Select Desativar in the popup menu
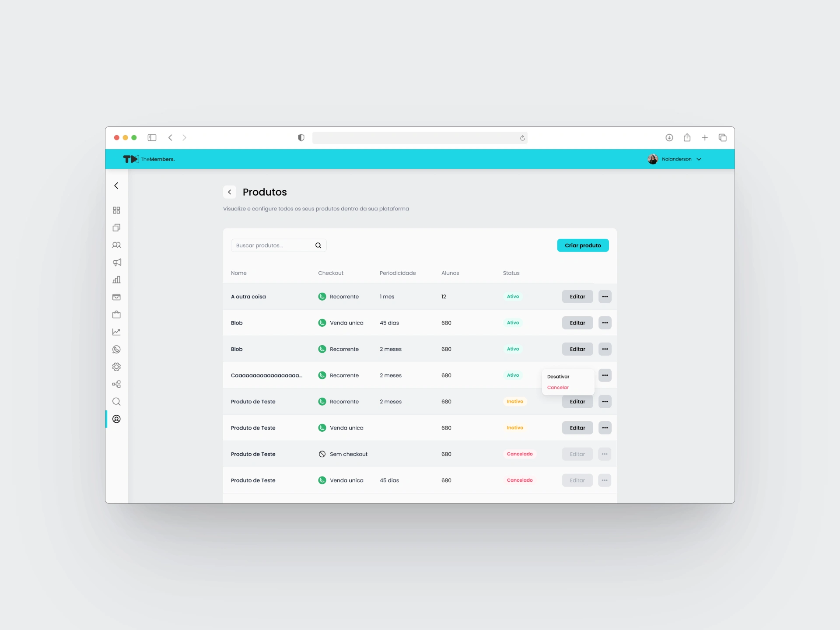The width and height of the screenshot is (840, 630). 558,377
